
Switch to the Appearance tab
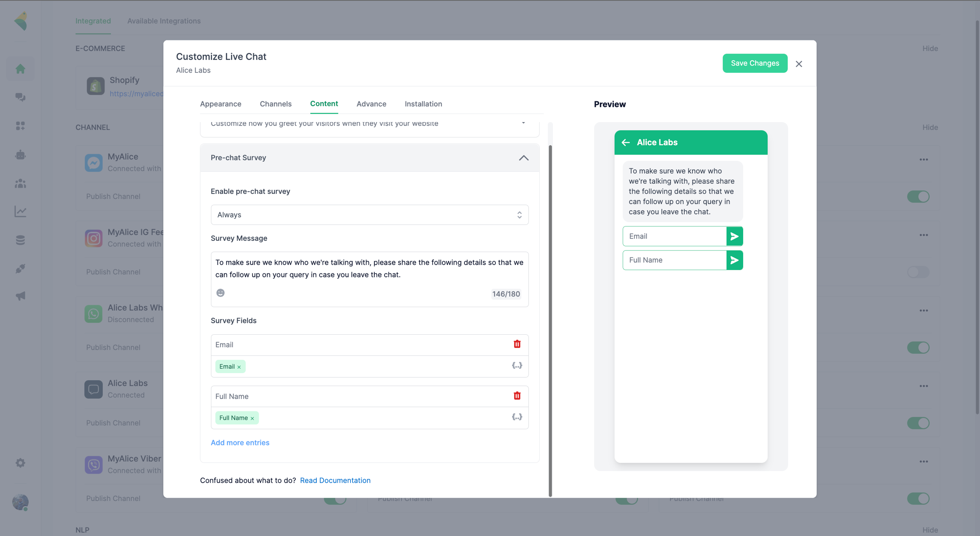pyautogui.click(x=220, y=104)
